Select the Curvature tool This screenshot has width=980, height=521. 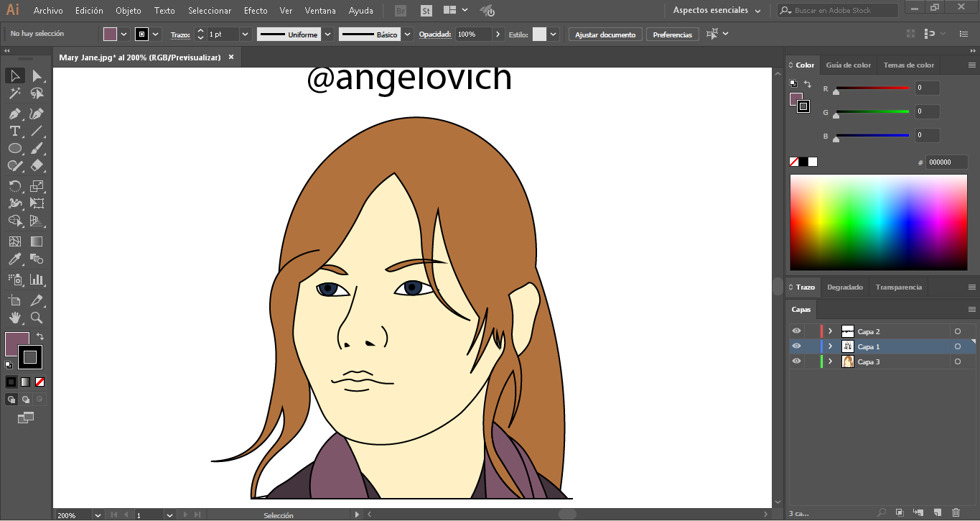37,114
